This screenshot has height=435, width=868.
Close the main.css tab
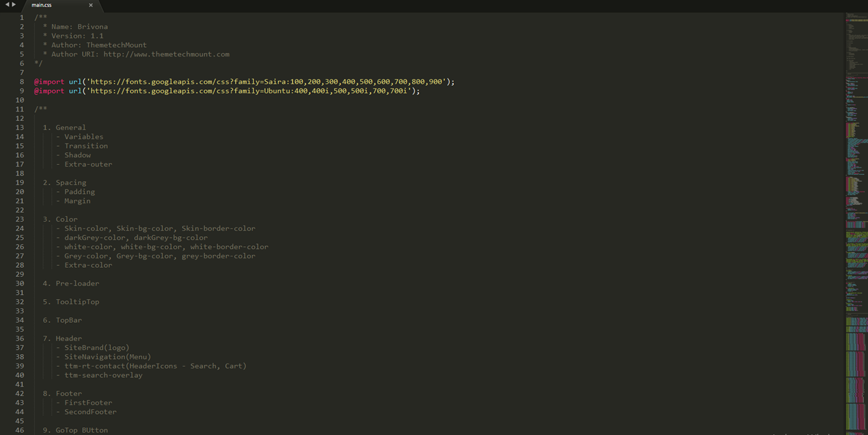point(91,5)
